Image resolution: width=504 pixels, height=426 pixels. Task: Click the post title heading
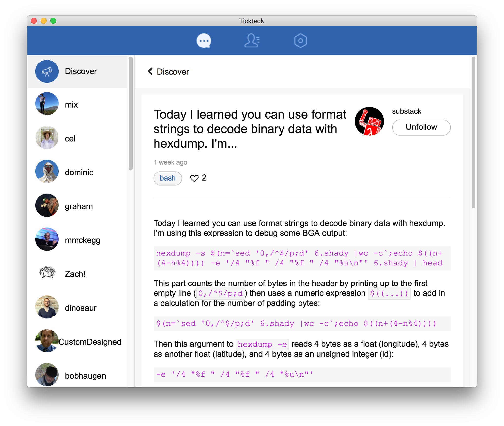click(250, 129)
